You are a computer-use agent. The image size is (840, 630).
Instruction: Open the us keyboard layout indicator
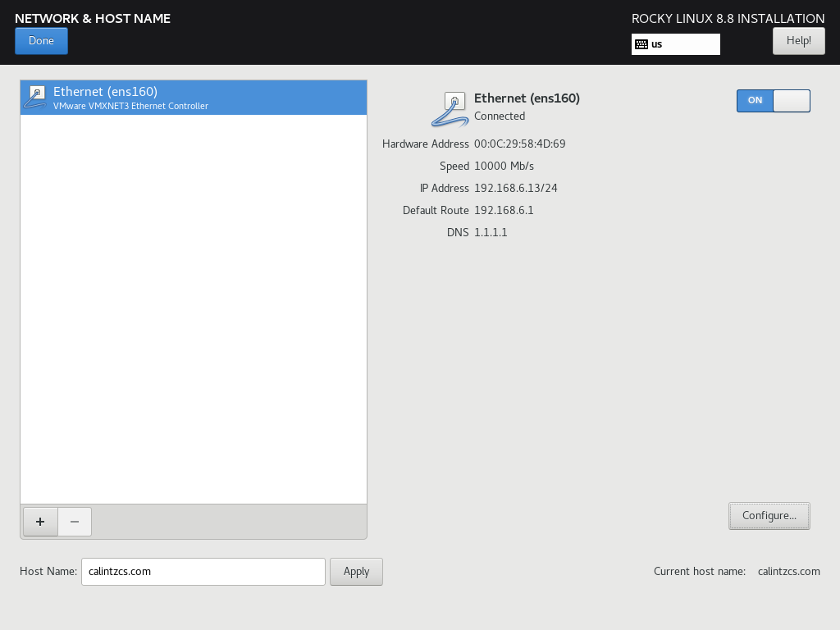click(x=676, y=44)
